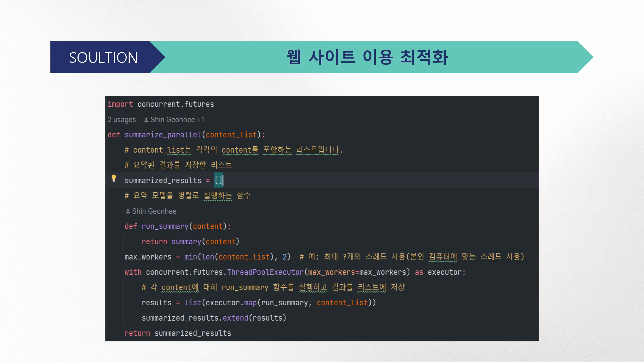Click the number 2 in min call
The height and width of the screenshot is (362, 644).
284,257
